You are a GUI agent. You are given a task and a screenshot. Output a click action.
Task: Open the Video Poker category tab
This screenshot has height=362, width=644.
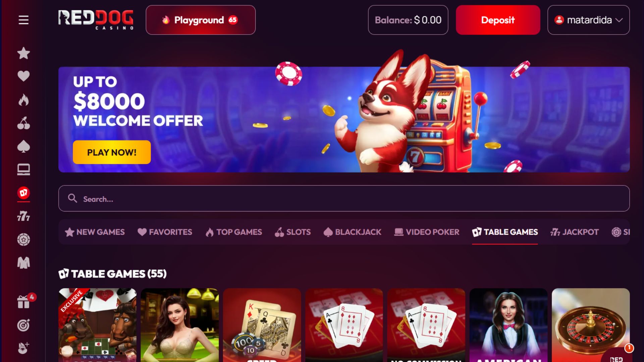pyautogui.click(x=427, y=232)
